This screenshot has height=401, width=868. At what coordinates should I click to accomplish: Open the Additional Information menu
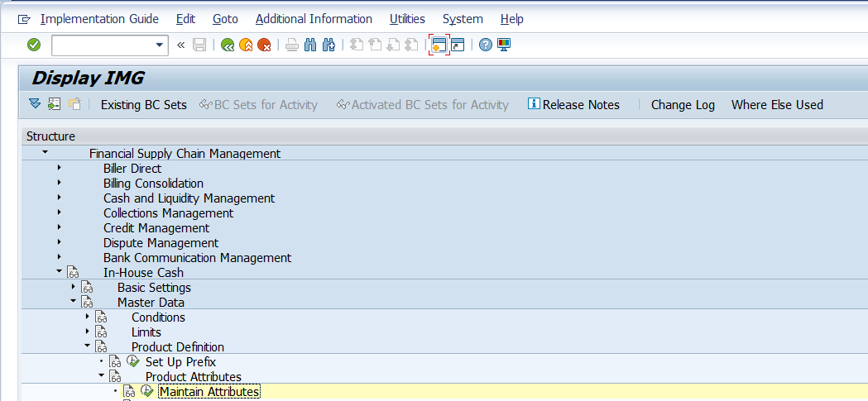point(314,19)
